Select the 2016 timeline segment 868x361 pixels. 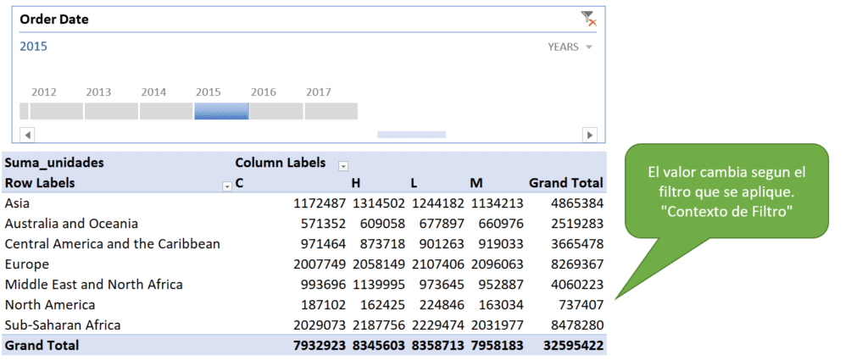click(276, 111)
